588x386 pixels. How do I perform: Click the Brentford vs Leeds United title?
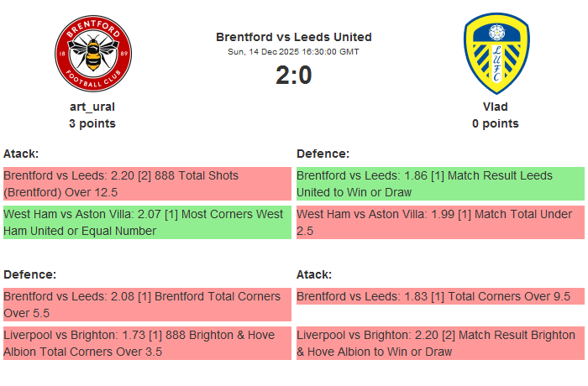point(294,37)
